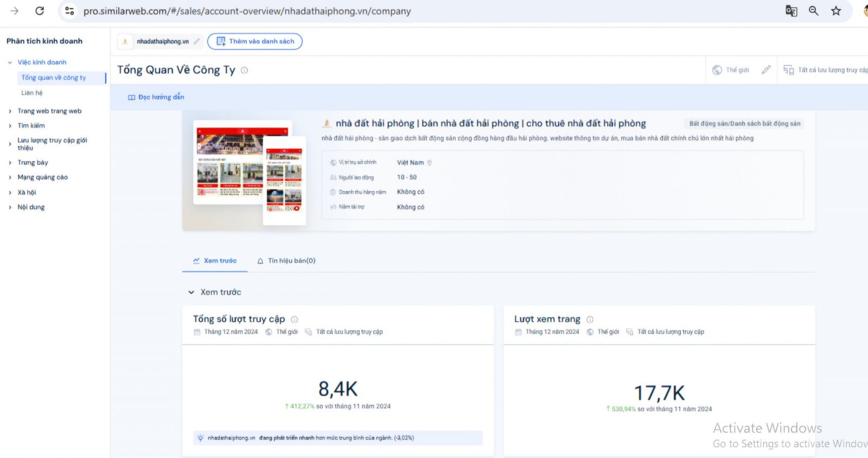
Task: Click info icon next to Tổng số lượt truy cập
Action: (295, 320)
